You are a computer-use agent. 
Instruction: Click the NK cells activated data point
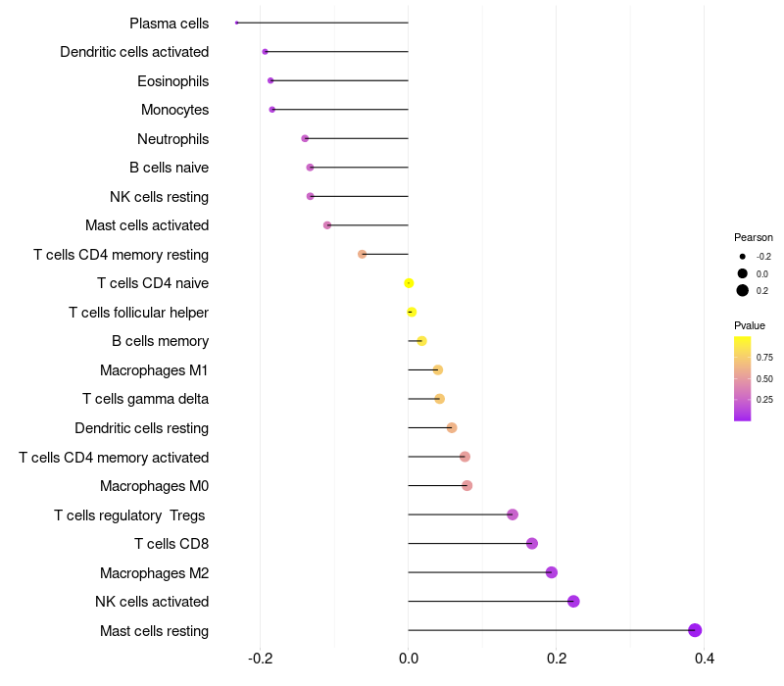tap(573, 602)
